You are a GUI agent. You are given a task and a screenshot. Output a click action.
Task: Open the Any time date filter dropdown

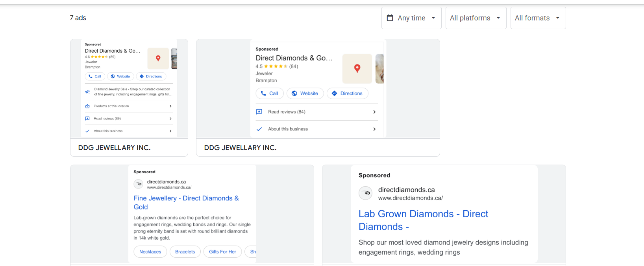click(411, 18)
